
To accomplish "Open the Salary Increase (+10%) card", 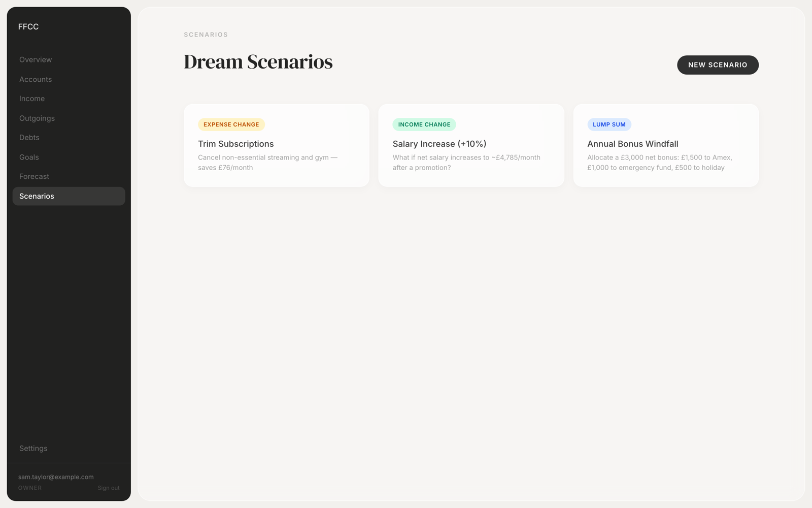I will point(471,145).
